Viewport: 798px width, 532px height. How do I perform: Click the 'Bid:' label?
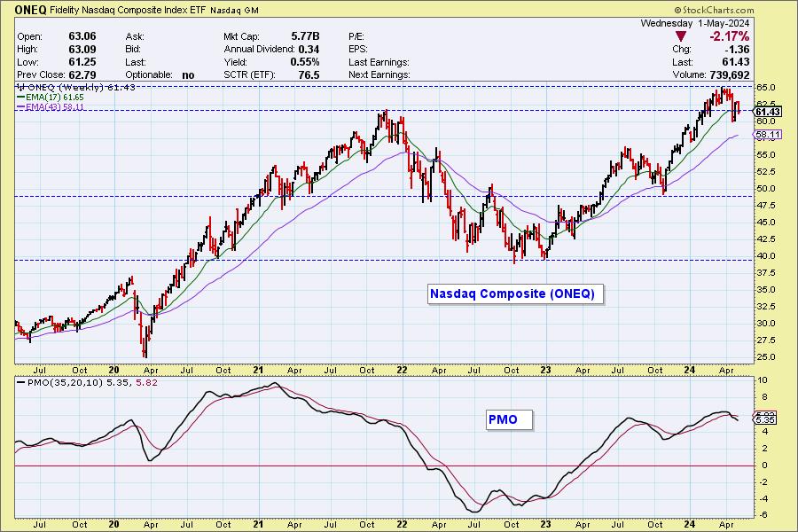tap(135, 50)
